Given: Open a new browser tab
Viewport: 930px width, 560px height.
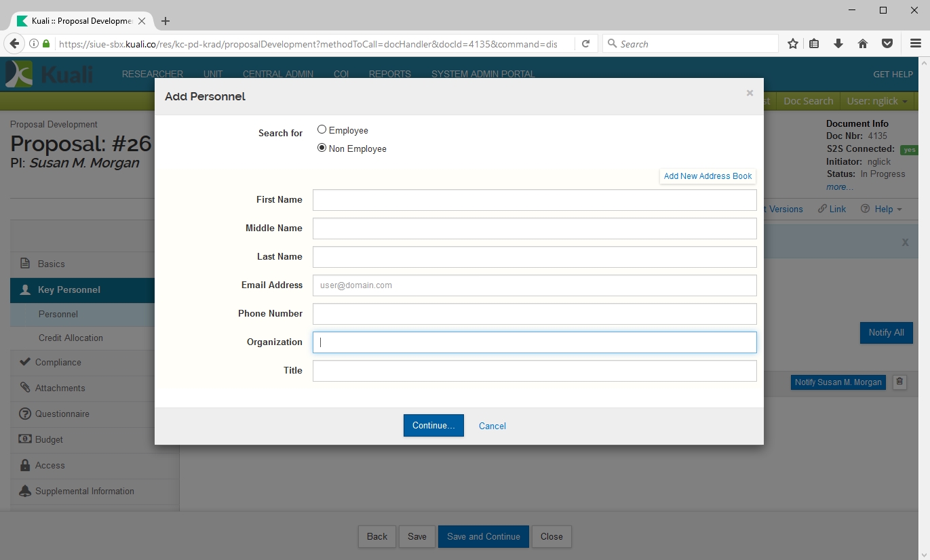Looking at the screenshot, I should pos(166,21).
